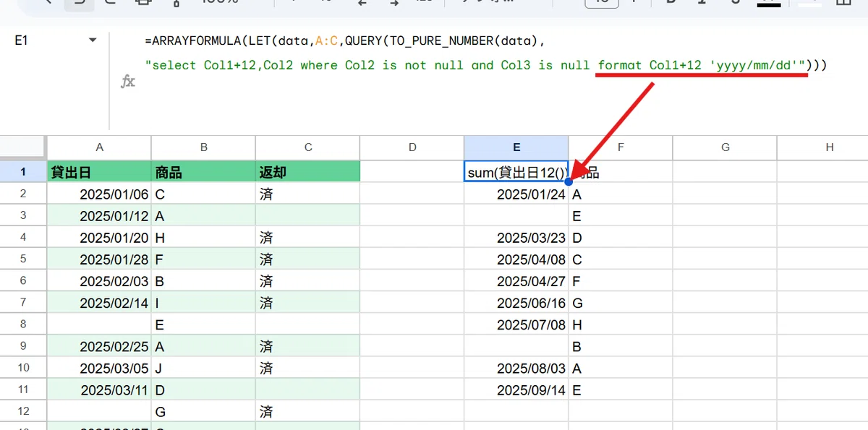Image resolution: width=868 pixels, height=430 pixels.
Task: Select column B header
Action: pos(203,147)
